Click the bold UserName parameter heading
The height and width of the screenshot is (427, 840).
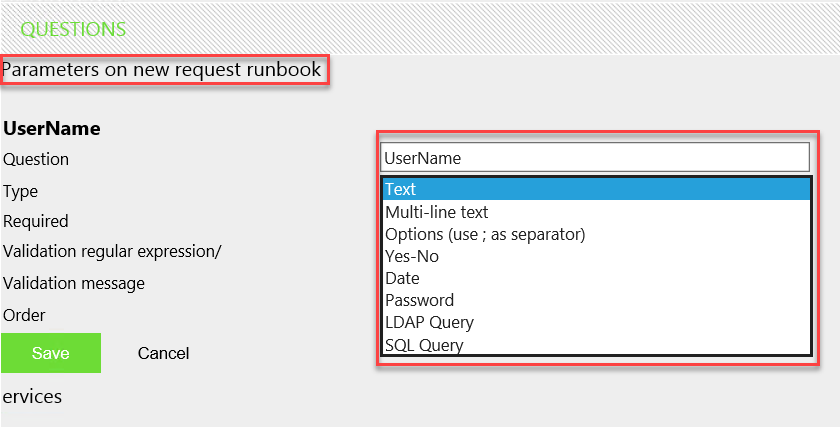click(52, 128)
